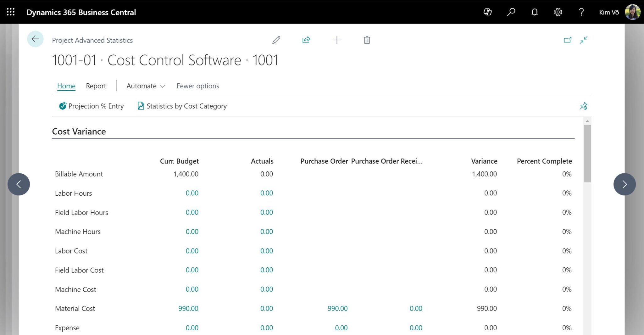Click the Percent Complete column header
The width and height of the screenshot is (644, 335).
[x=544, y=161]
